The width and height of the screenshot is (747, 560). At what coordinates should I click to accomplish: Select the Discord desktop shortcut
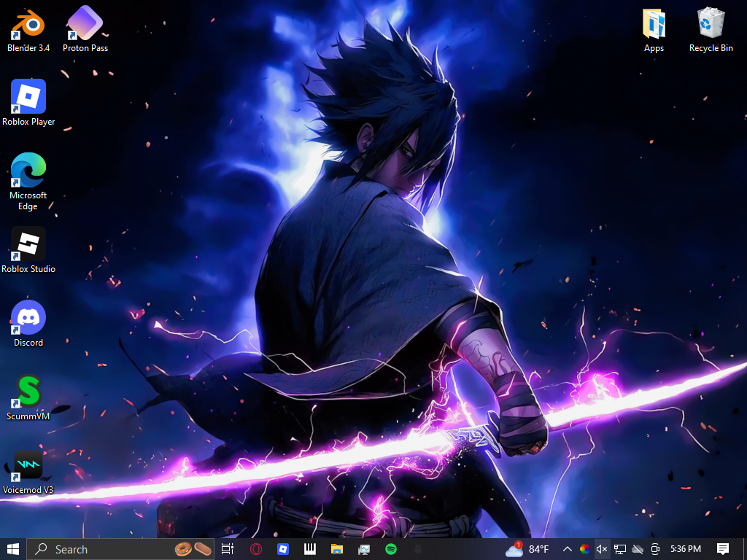[x=28, y=324]
